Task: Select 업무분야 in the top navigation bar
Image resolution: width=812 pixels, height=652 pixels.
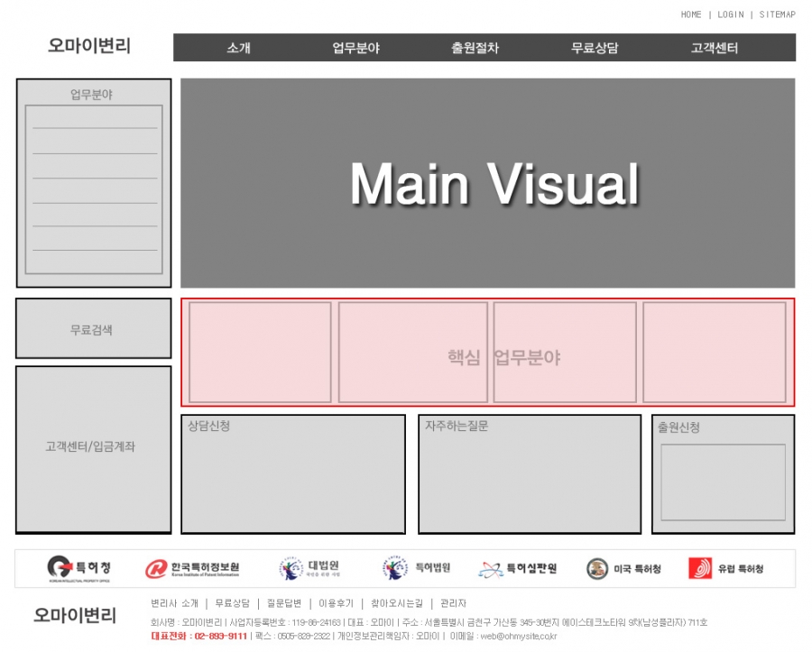Action: (x=355, y=48)
